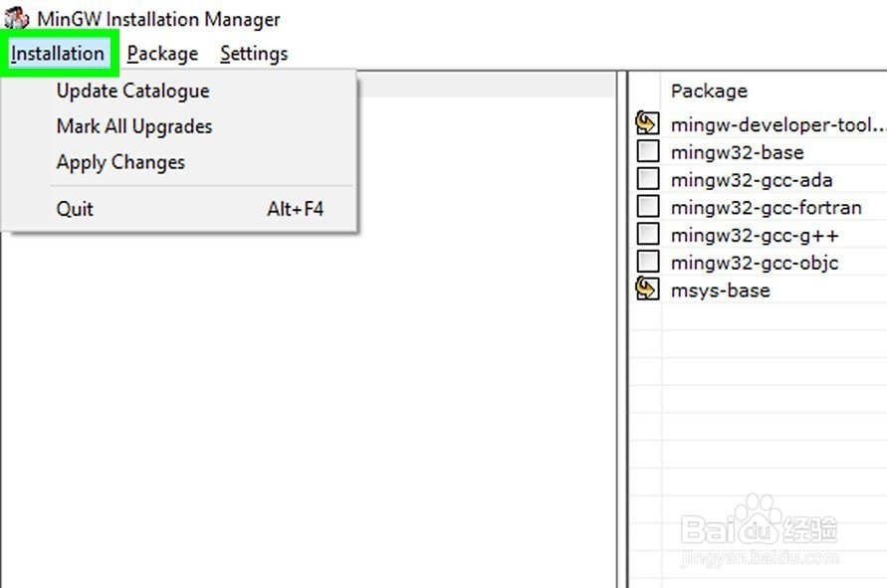Open the Package menu
This screenshot has height=588, width=887.
pyautogui.click(x=162, y=54)
